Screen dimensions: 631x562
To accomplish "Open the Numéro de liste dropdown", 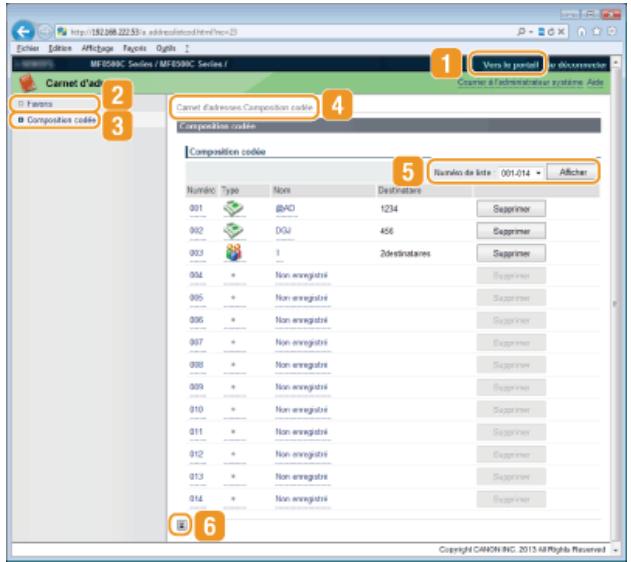I will coord(521,173).
